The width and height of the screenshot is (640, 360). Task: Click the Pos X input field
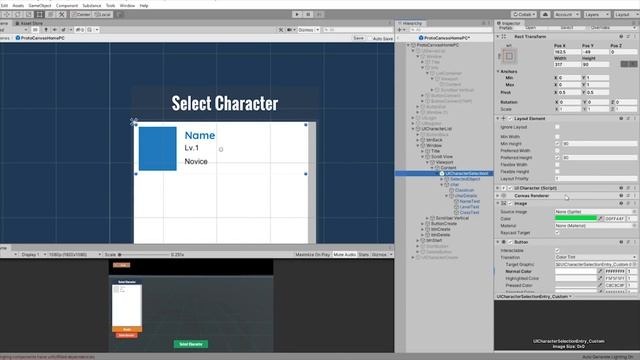click(567, 52)
